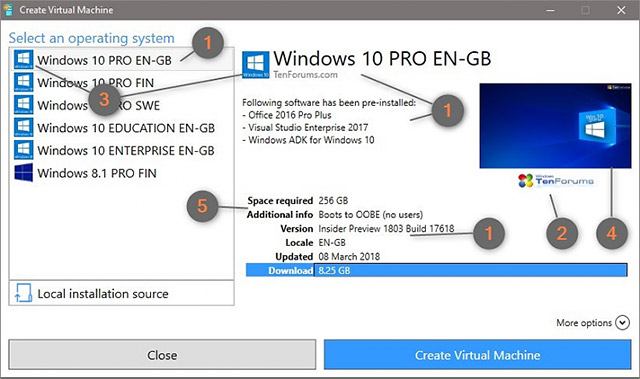Click the '08 March 2018' updated date

349,257
